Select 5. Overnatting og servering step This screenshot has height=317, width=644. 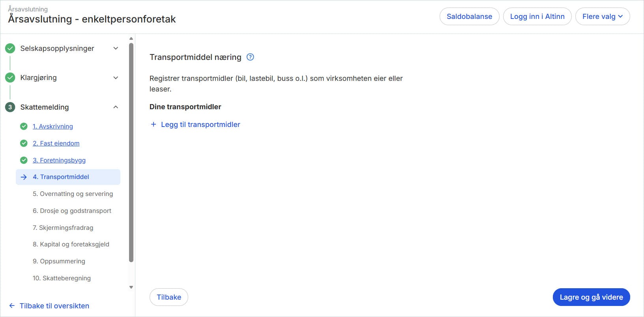click(73, 194)
